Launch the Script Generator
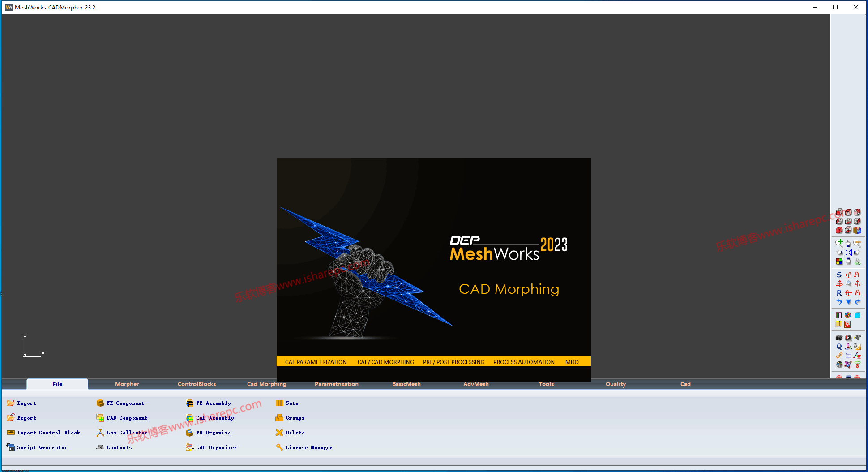868x472 pixels. [x=37, y=447]
